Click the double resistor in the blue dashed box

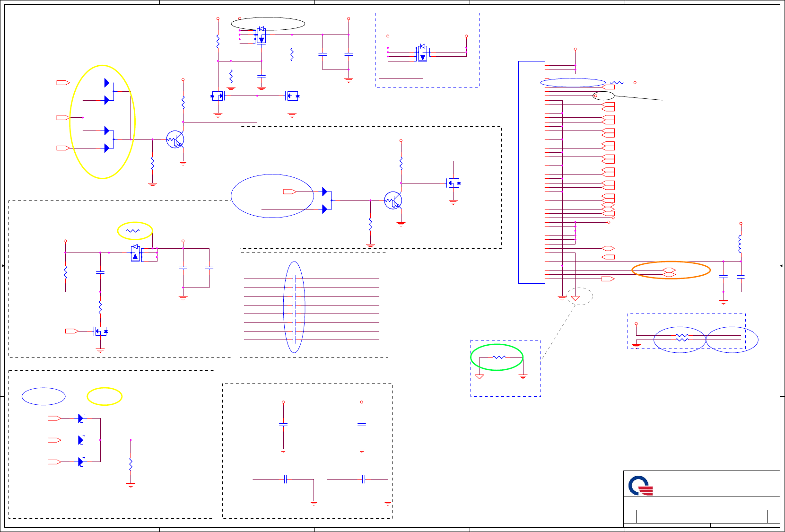pos(682,338)
